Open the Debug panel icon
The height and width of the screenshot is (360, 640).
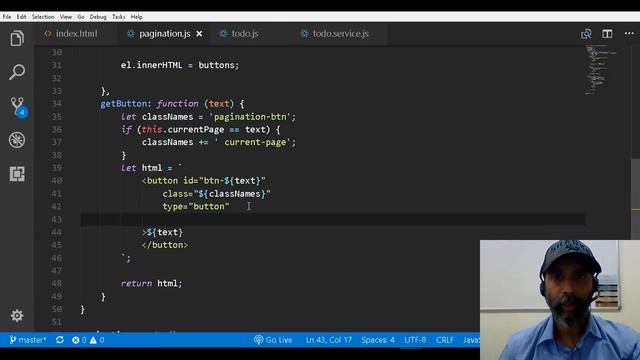click(x=17, y=140)
